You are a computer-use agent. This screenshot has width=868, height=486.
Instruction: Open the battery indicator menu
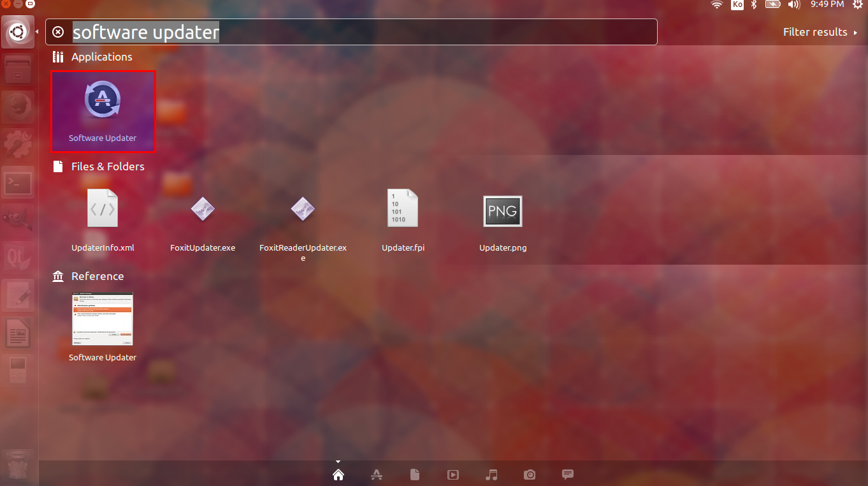(773, 5)
